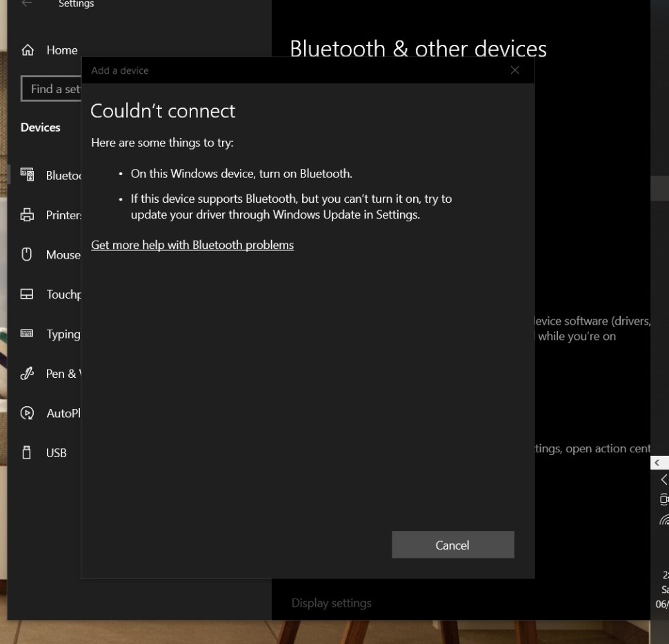669x644 pixels.
Task: Select the Printers & scanners icon
Action: [27, 214]
